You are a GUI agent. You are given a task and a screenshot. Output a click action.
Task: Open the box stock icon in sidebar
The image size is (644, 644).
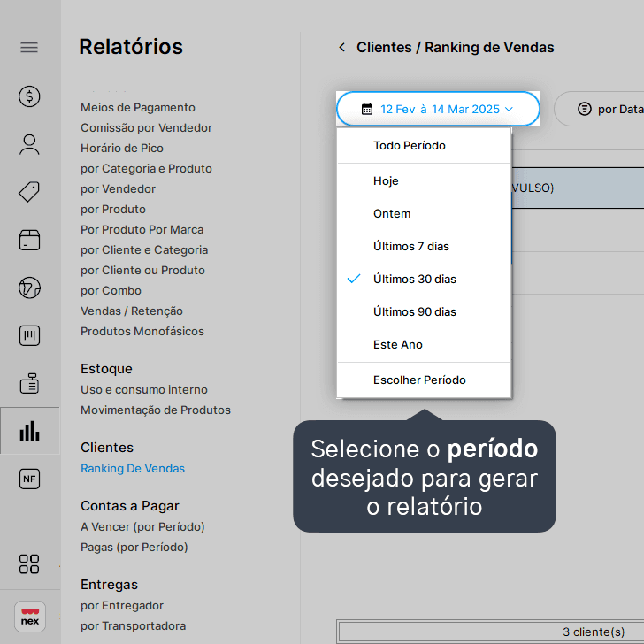(29, 240)
